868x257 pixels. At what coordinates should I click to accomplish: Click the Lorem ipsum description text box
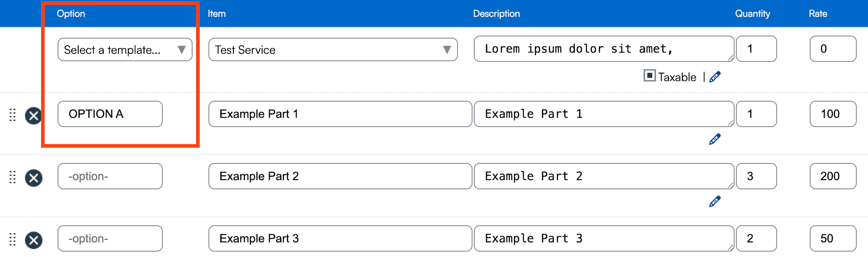point(603,49)
